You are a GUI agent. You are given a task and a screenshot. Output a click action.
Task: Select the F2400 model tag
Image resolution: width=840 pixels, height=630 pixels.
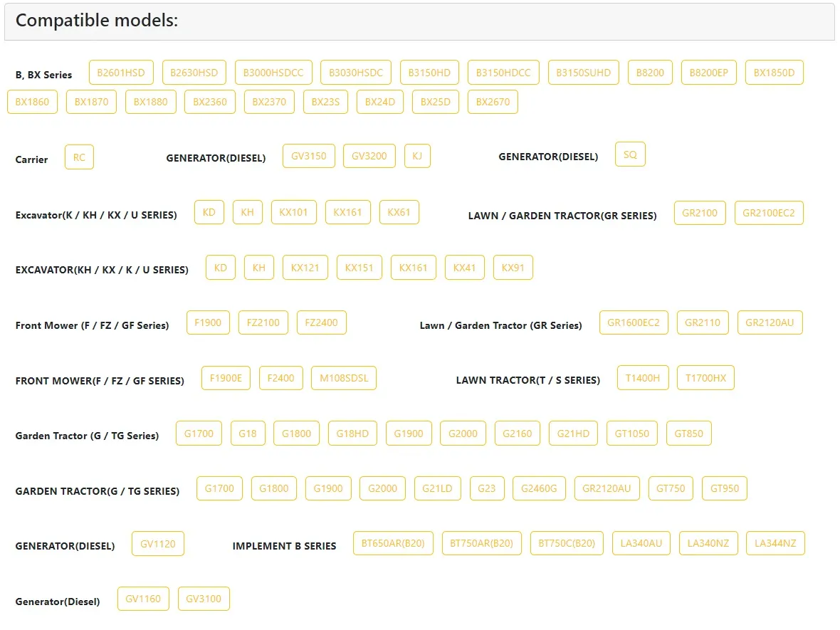(280, 378)
